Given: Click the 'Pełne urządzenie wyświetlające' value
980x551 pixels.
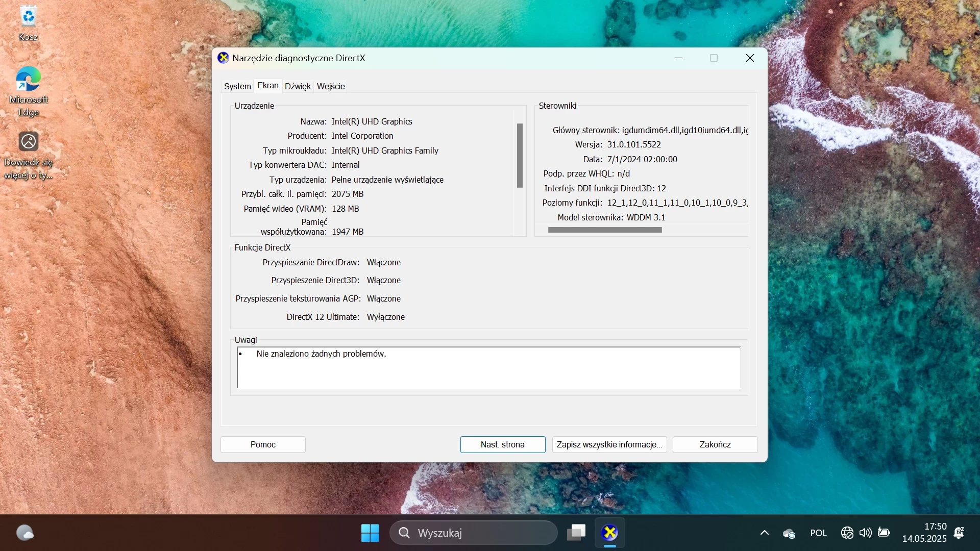Looking at the screenshot, I should click(387, 180).
